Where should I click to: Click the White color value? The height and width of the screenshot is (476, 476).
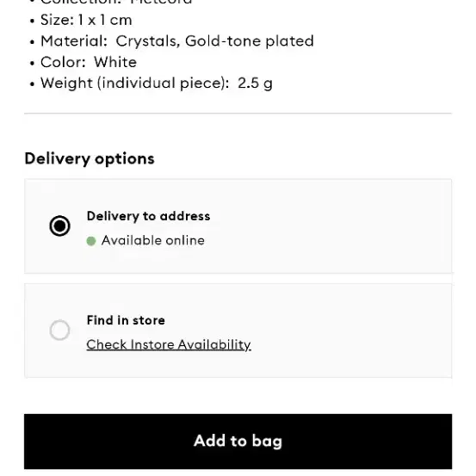(x=115, y=62)
